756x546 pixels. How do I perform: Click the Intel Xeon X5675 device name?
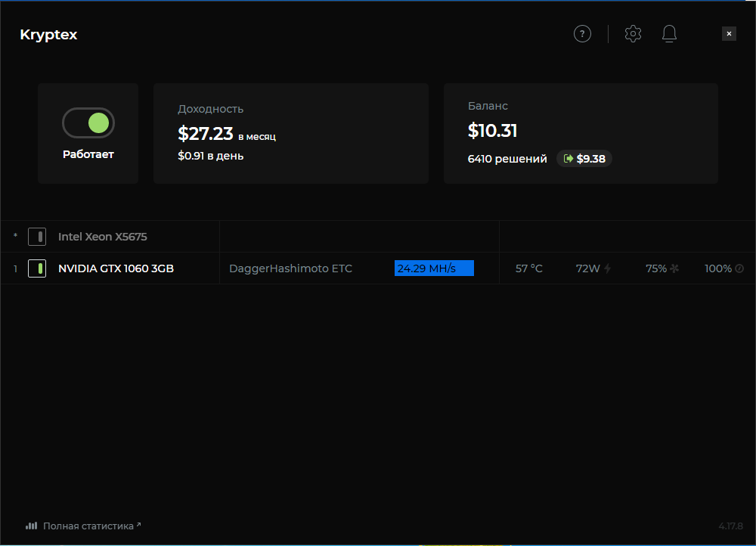pyautogui.click(x=102, y=237)
